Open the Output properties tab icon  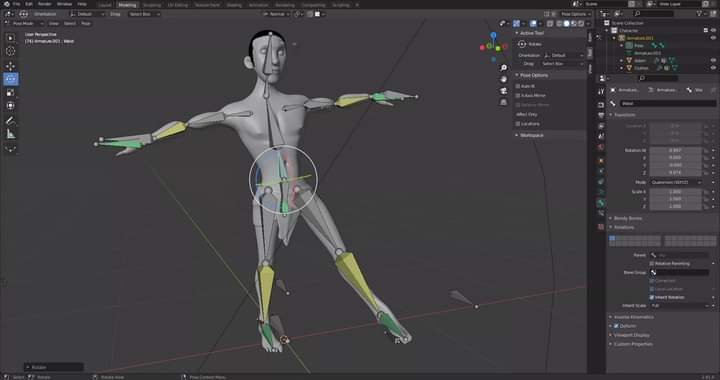click(x=601, y=115)
